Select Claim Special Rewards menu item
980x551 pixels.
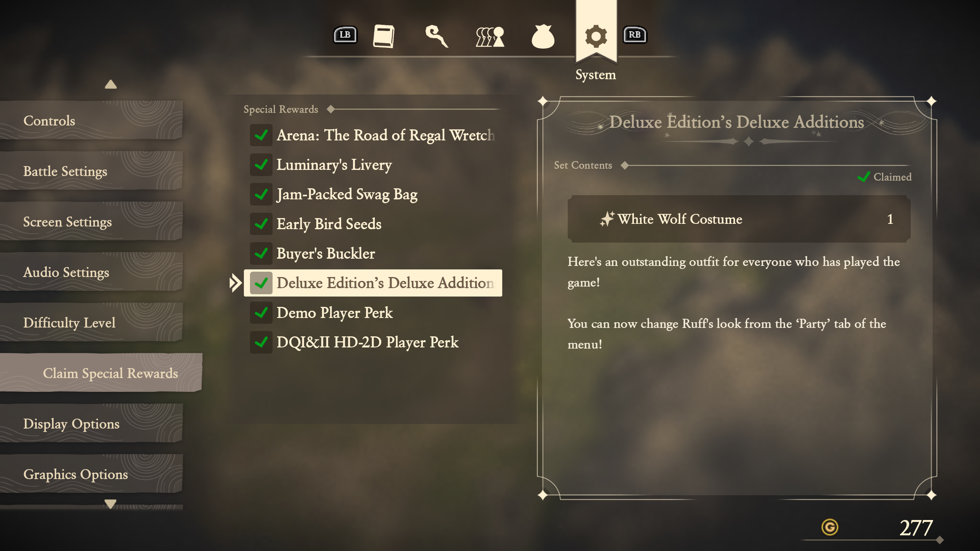pos(101,373)
